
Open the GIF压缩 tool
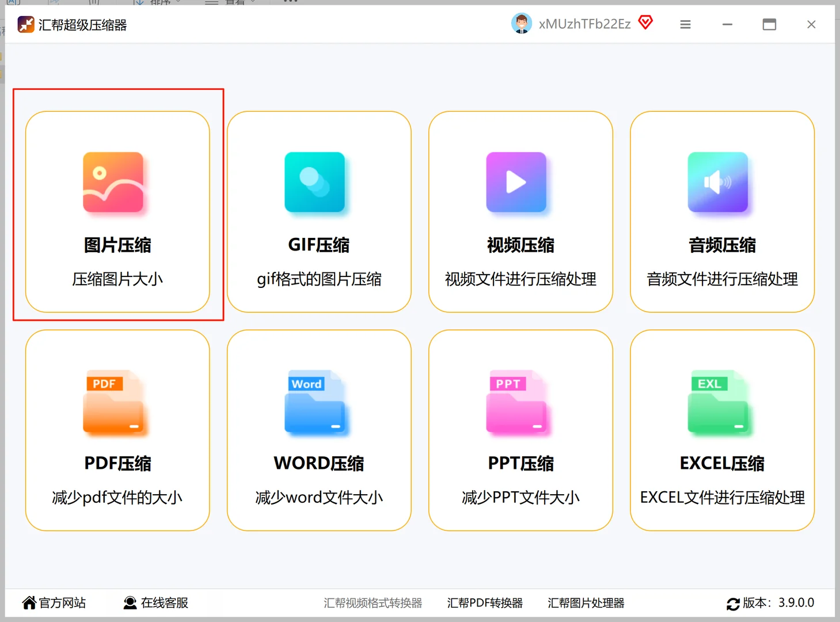pyautogui.click(x=318, y=213)
